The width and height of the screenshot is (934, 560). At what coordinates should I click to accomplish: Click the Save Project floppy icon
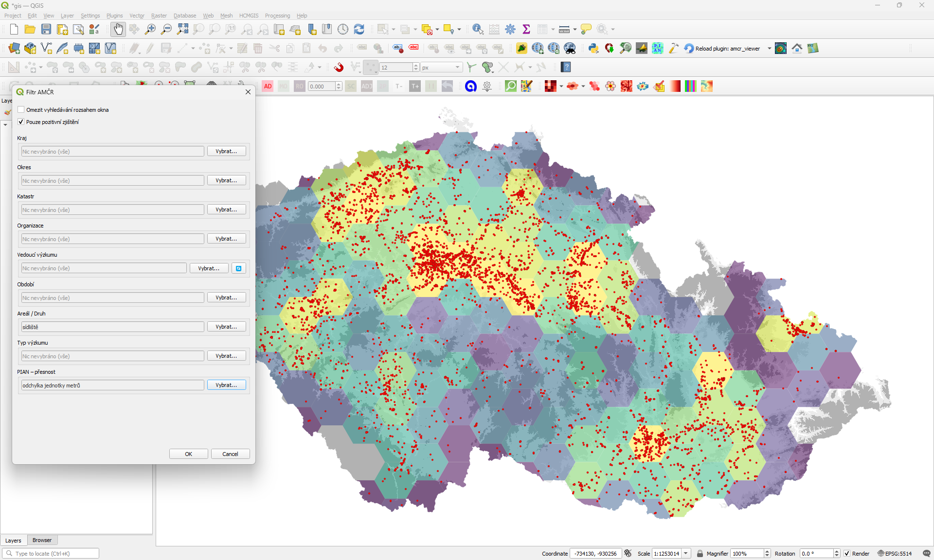click(46, 29)
